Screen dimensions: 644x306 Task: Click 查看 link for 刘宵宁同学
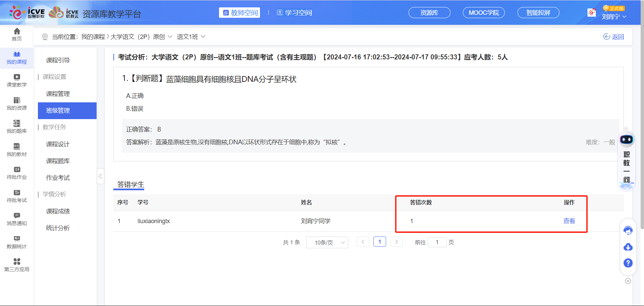coord(569,221)
